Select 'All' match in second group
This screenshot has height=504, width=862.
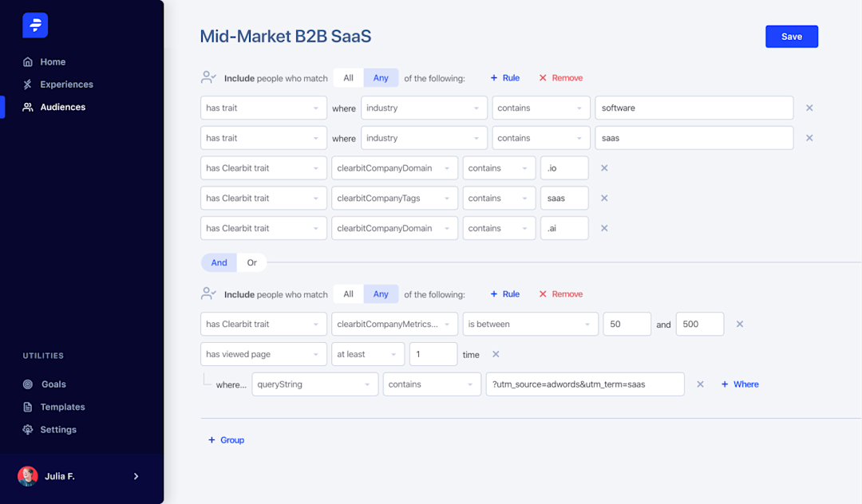[349, 294]
